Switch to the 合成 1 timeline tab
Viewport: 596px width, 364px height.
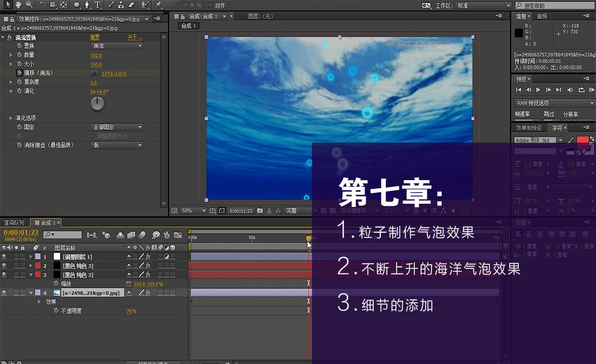point(46,222)
